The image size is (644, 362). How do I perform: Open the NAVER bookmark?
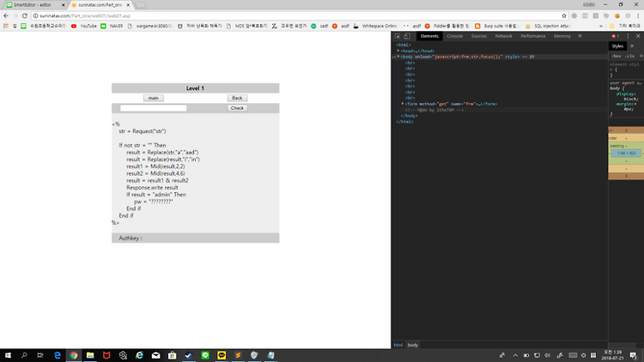[112, 26]
